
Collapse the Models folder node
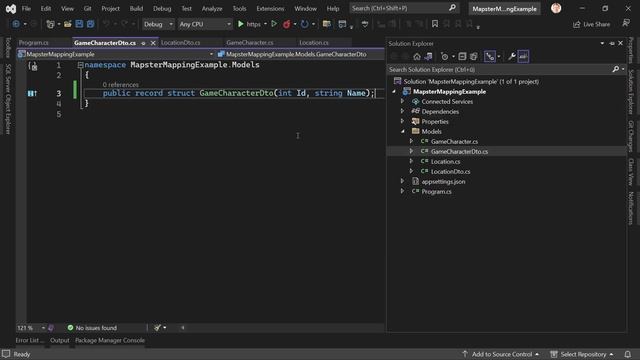coord(402,131)
